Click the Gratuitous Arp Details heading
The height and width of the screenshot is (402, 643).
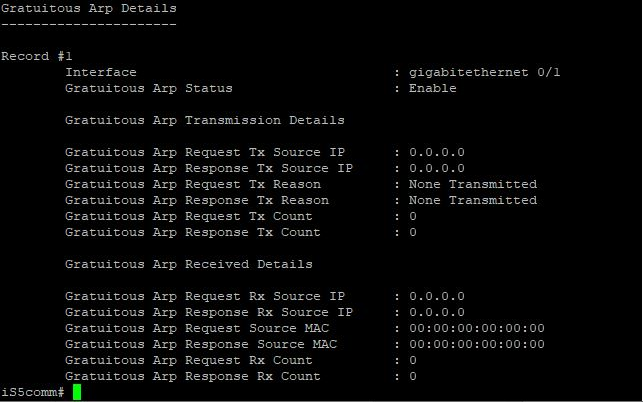coord(89,8)
